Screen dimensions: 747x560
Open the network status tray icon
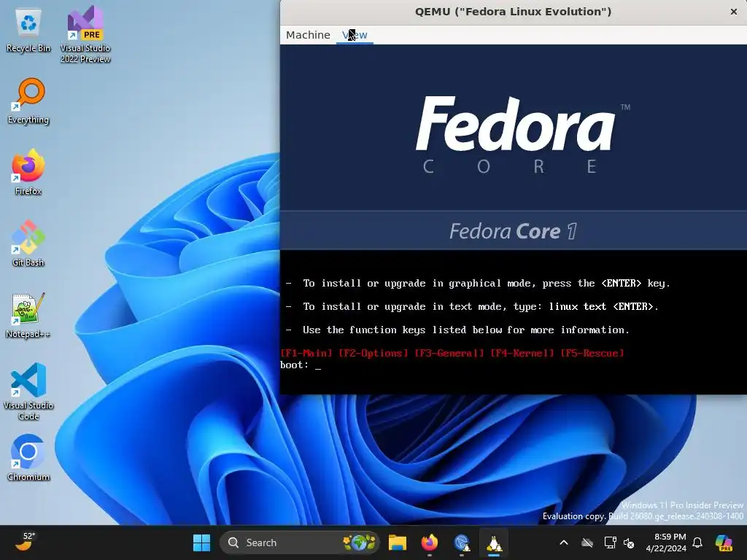click(x=610, y=542)
